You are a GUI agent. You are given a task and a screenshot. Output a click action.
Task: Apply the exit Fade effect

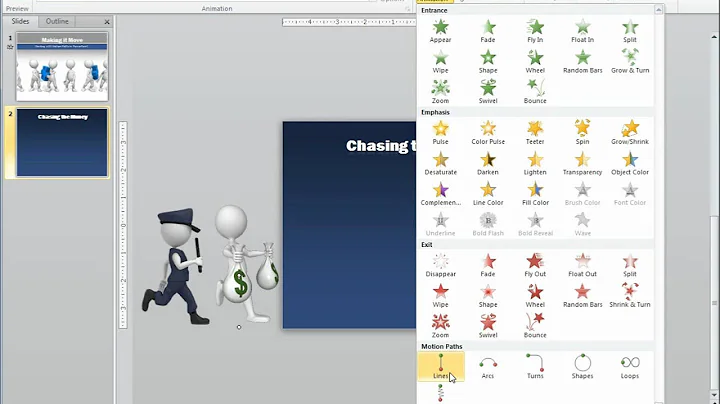(488, 265)
